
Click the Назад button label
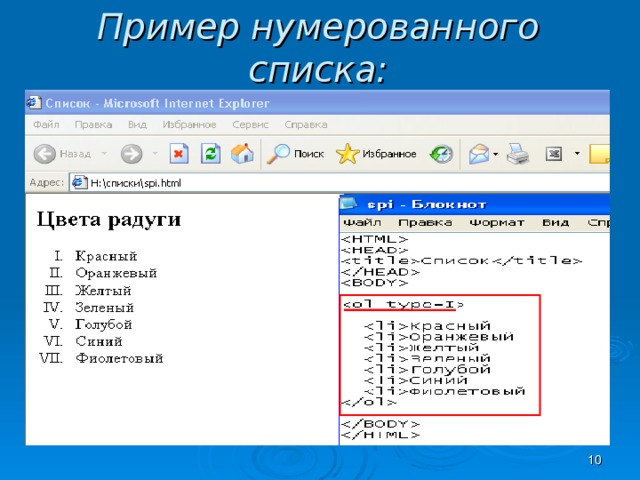point(75,154)
